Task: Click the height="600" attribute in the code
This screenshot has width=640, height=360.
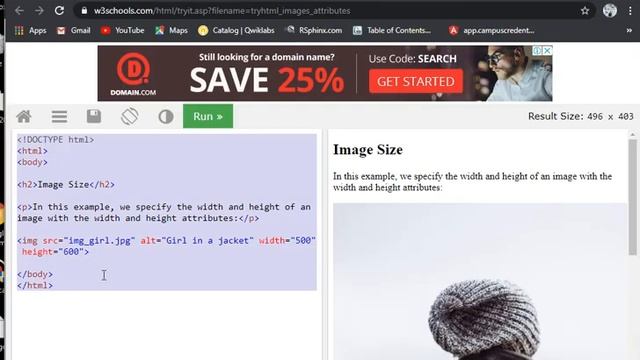Action: tap(53, 252)
